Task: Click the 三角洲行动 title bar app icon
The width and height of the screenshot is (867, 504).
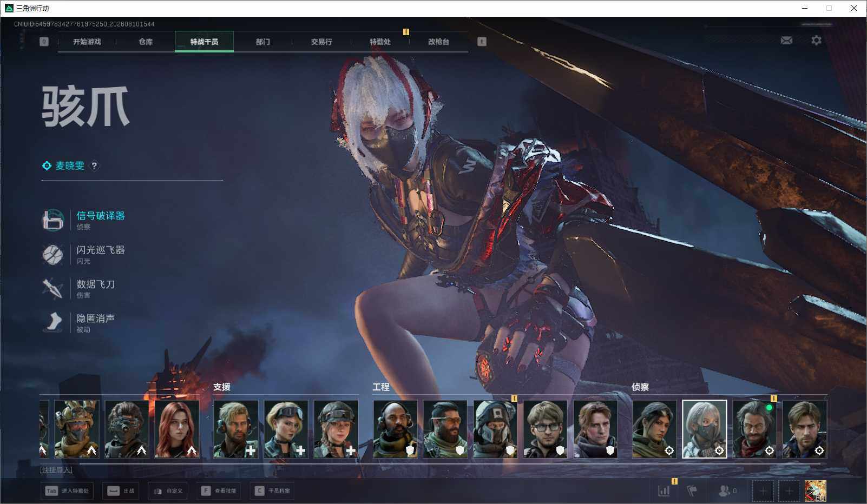Action: pos(9,8)
